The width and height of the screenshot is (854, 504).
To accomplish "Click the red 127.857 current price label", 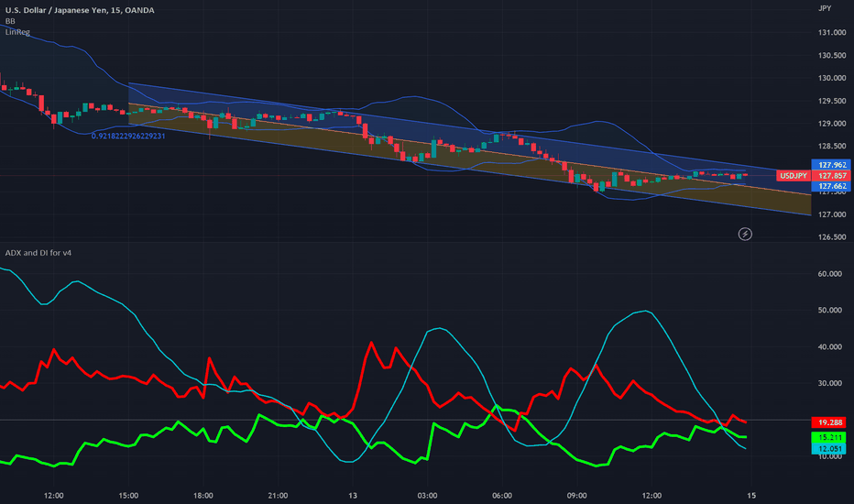I will (x=832, y=175).
